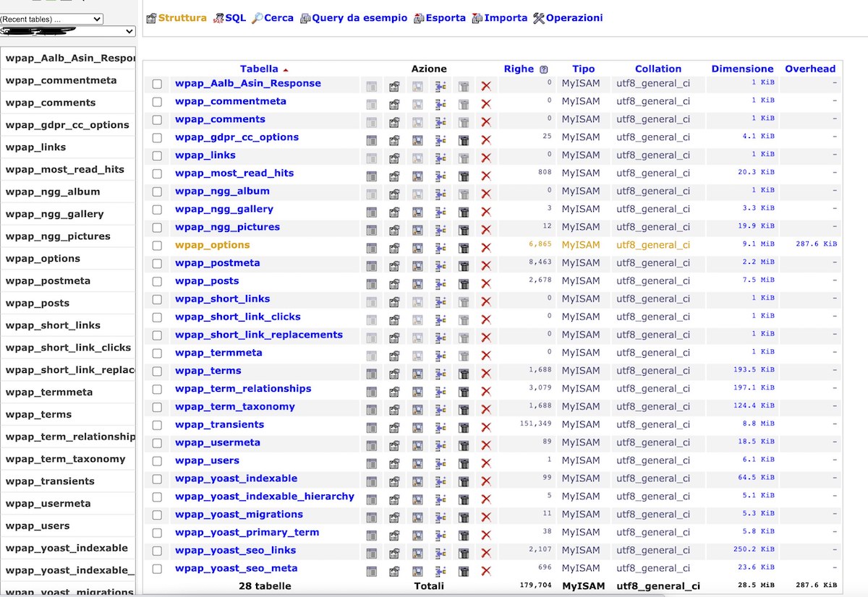Click the Search icon for wpap_most_read_hits
Image resolution: width=868 pixels, height=597 pixels.
(x=417, y=176)
